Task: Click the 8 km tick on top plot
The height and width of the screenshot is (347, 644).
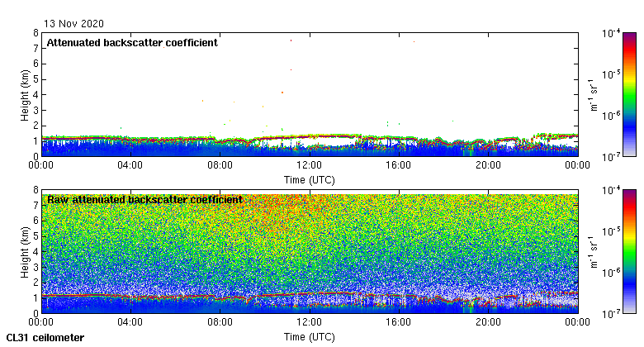Action: click(36, 33)
